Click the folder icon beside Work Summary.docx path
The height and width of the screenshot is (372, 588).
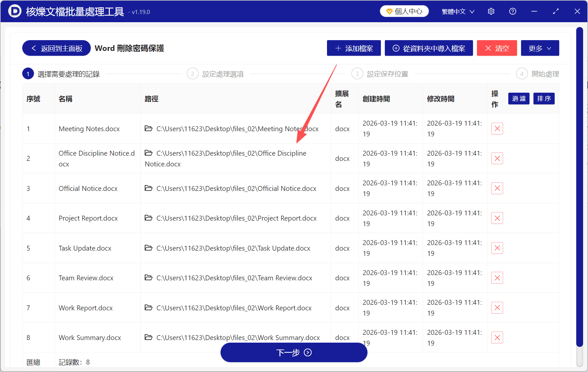[149, 337]
